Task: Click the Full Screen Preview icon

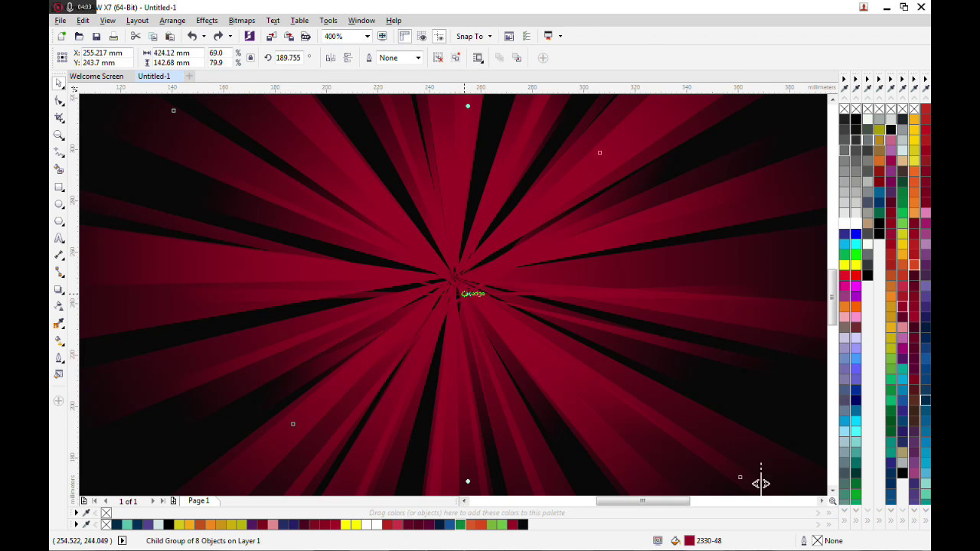Action: [x=382, y=36]
